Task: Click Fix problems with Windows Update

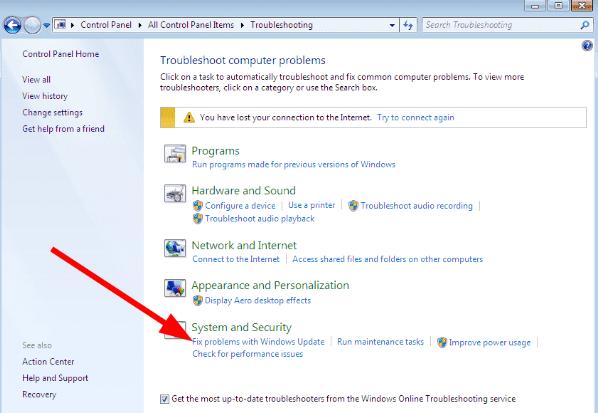Action: pos(258,342)
